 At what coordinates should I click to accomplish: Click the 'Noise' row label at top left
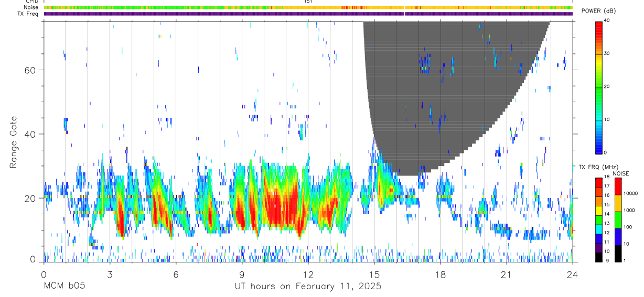[x=32, y=7]
